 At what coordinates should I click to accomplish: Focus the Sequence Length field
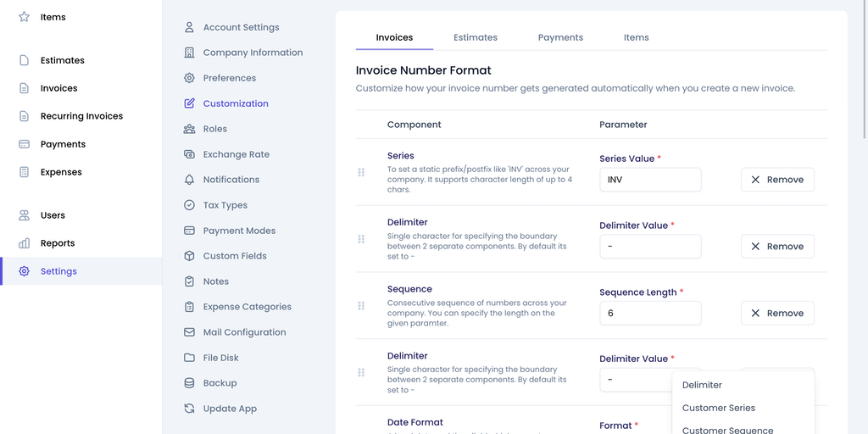pyautogui.click(x=650, y=313)
